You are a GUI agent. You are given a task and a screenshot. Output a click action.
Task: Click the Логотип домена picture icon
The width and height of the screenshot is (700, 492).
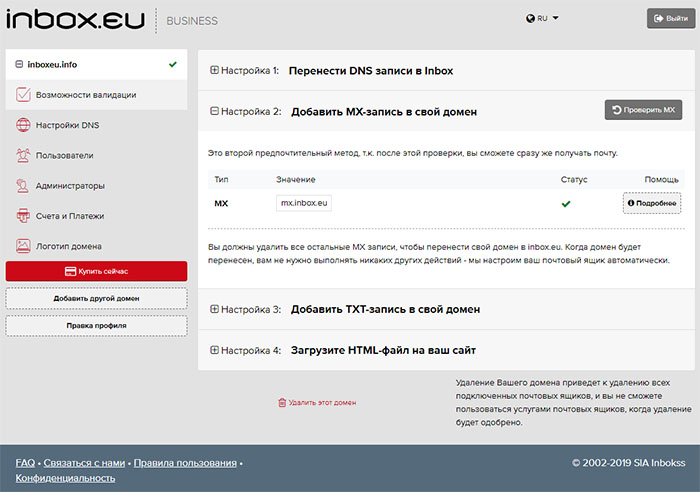coord(23,246)
